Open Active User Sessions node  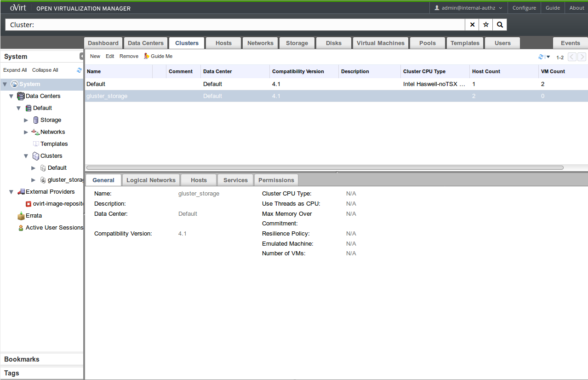tap(54, 228)
